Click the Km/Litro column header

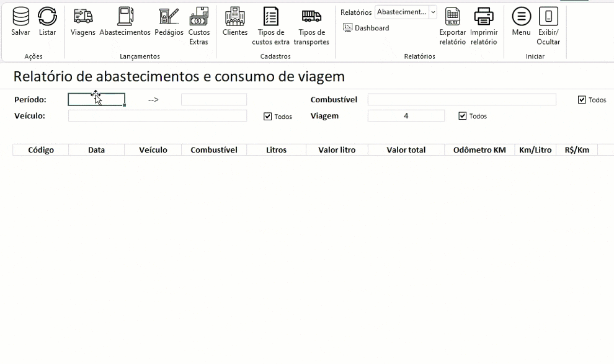coord(535,149)
